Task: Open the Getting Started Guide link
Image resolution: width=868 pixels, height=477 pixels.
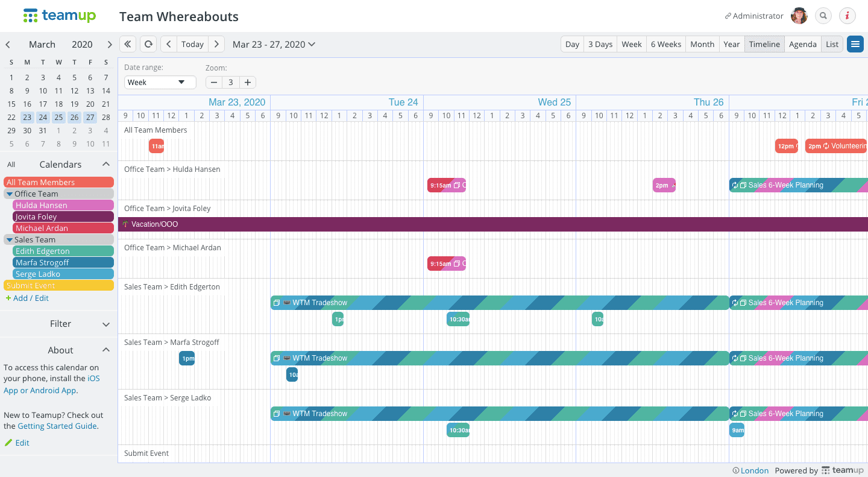Action: 57,426
